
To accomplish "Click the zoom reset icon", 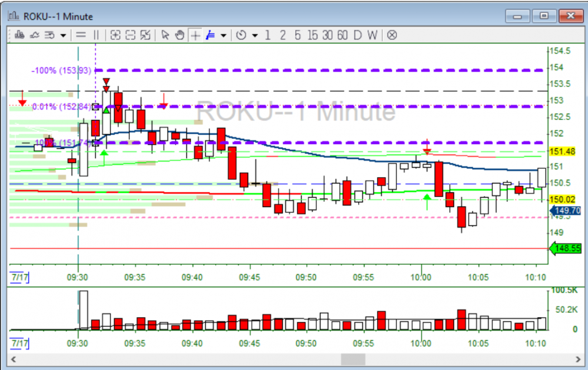I will click(x=145, y=35).
